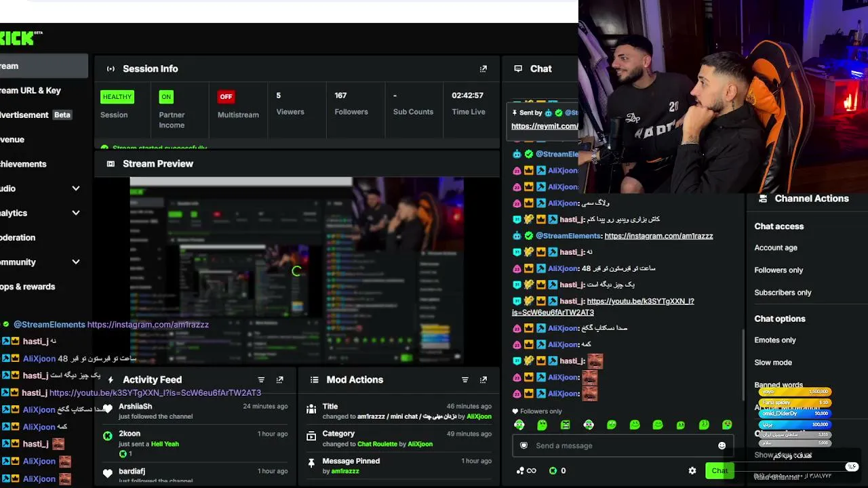
Task: Click the chat panel scrollbar
Action: pos(744,366)
